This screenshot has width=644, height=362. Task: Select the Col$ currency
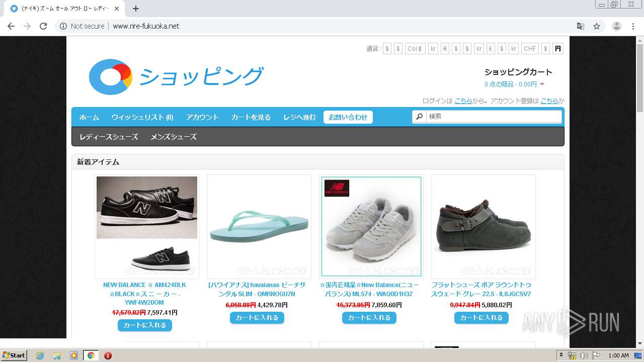click(415, 49)
